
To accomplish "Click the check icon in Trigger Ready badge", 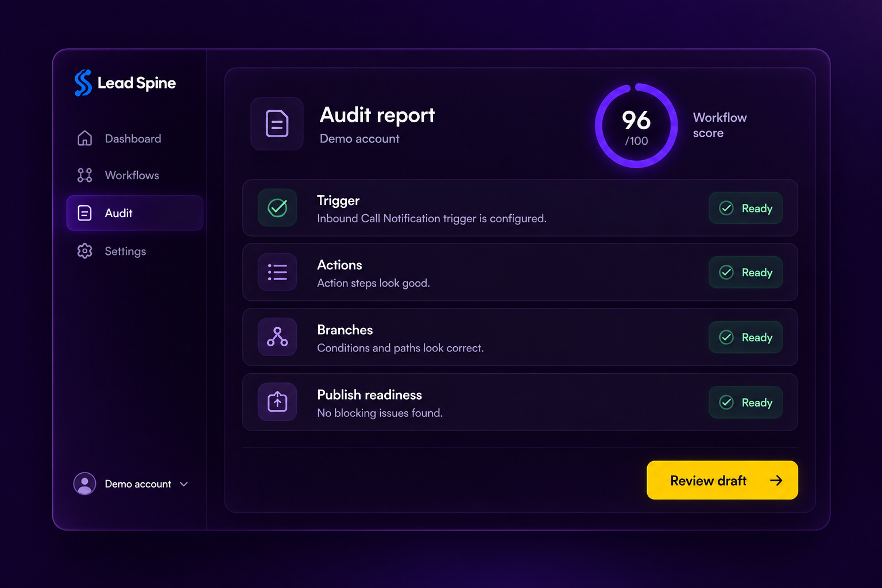I will [726, 208].
